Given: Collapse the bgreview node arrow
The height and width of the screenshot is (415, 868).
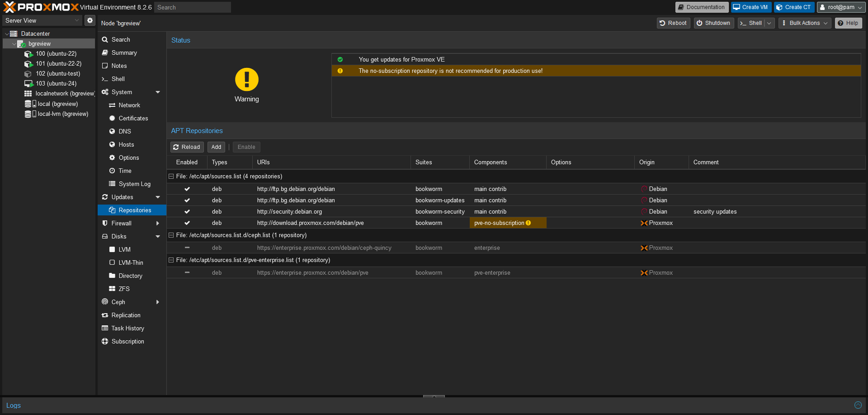Looking at the screenshot, I should pos(14,44).
